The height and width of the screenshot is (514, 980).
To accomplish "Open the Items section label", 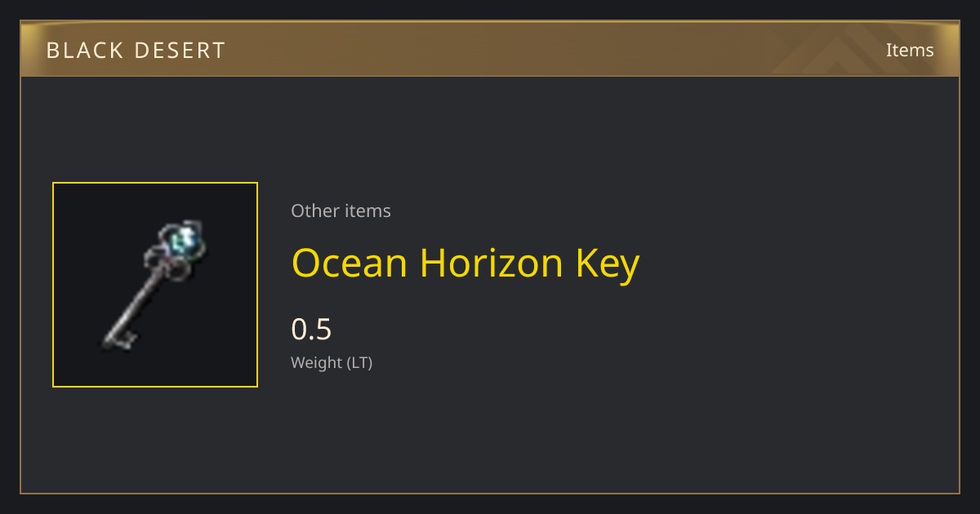I will (x=910, y=50).
